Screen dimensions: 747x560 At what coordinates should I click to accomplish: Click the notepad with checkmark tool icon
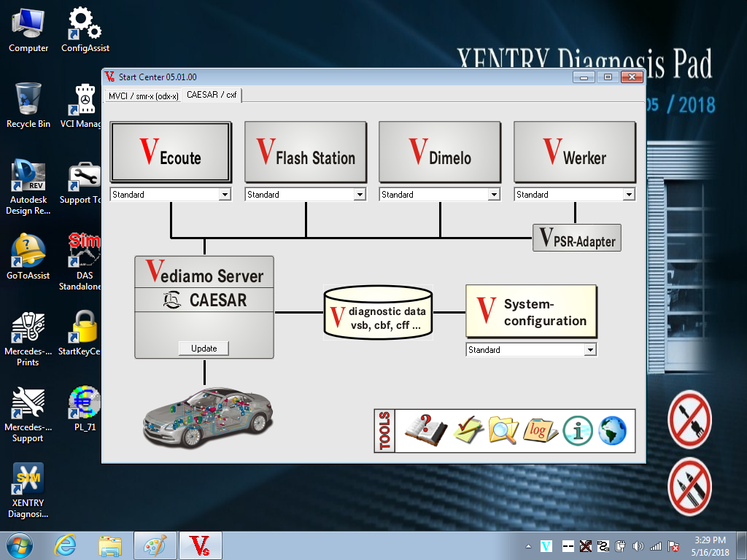[468, 430]
